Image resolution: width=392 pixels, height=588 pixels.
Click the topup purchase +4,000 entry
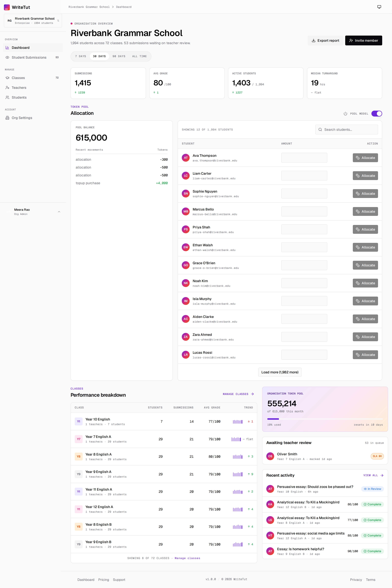[x=122, y=183]
